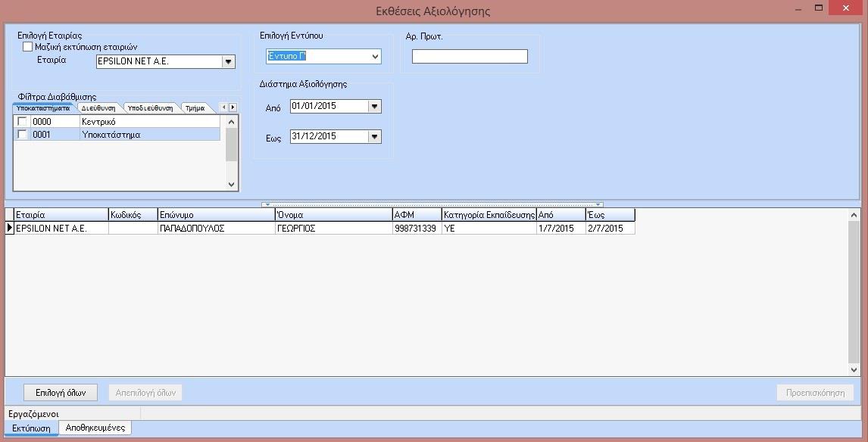The height and width of the screenshot is (442, 868).
Task: Open the Εταιρία company dropdown arrow
Action: [228, 62]
